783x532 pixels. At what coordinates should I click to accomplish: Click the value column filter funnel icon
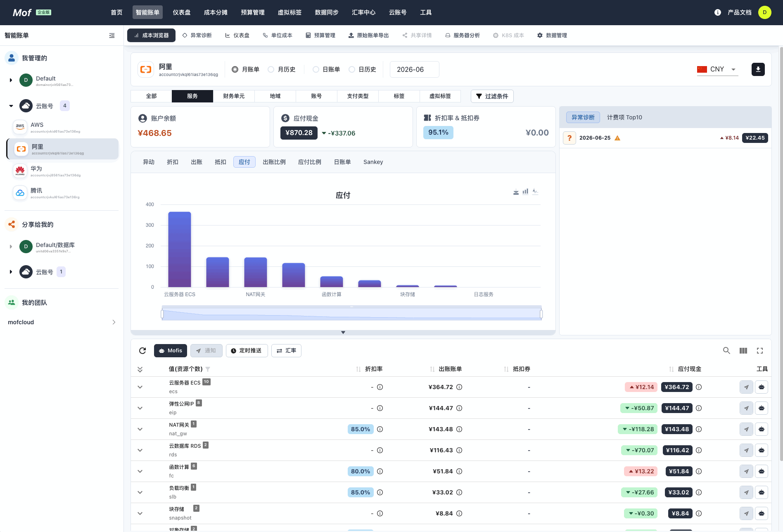point(208,369)
